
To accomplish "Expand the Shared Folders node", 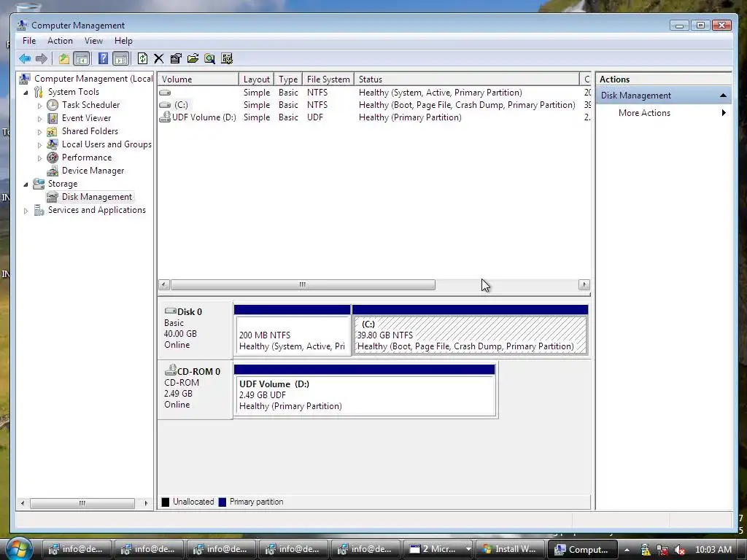I will click(39, 132).
